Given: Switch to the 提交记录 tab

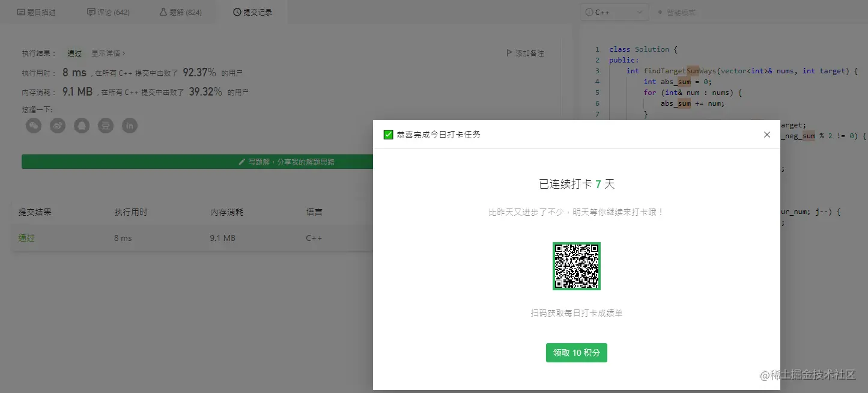Looking at the screenshot, I should [252, 12].
